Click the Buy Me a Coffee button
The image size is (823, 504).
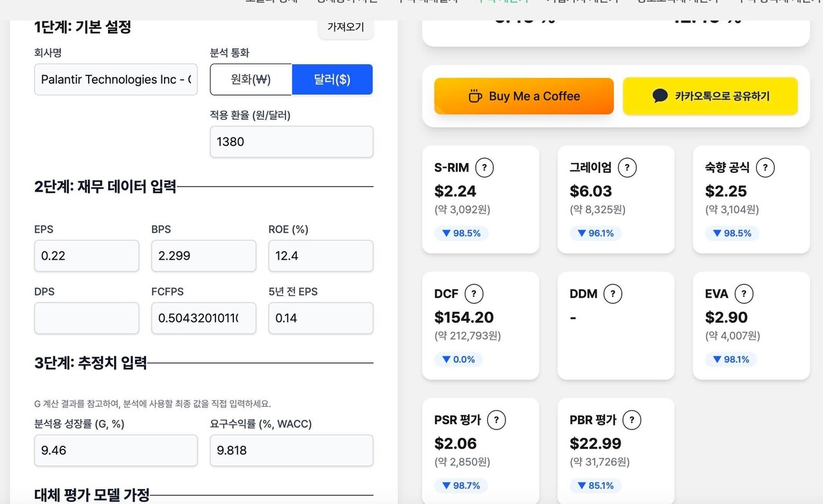523,96
